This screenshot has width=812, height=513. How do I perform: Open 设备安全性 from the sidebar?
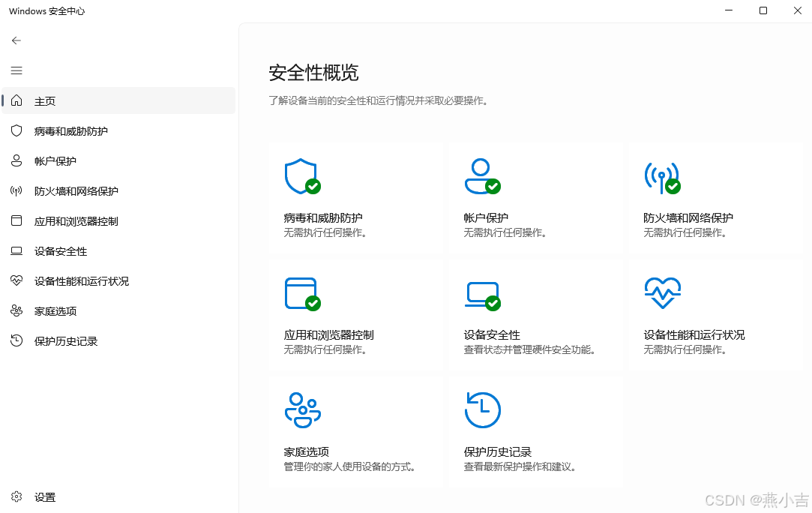point(118,250)
